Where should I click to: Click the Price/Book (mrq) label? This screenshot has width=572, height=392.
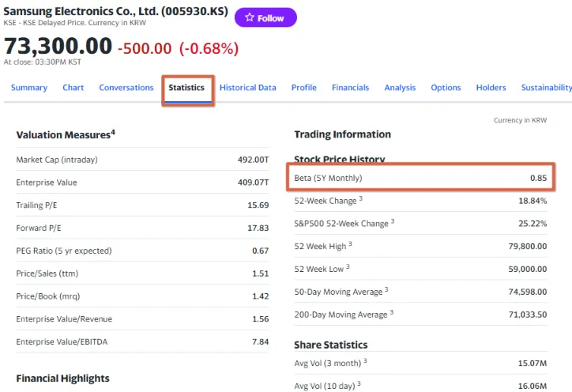pyautogui.click(x=47, y=296)
